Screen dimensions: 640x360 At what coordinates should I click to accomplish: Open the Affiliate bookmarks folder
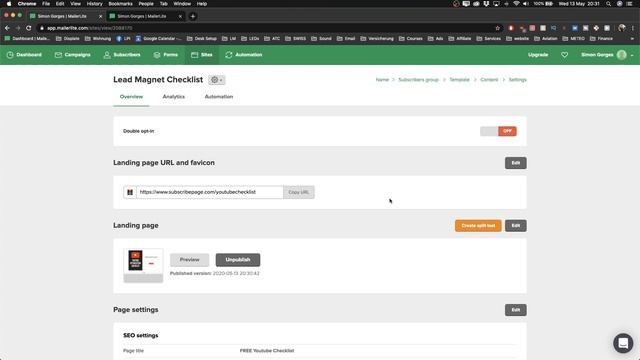pos(460,38)
